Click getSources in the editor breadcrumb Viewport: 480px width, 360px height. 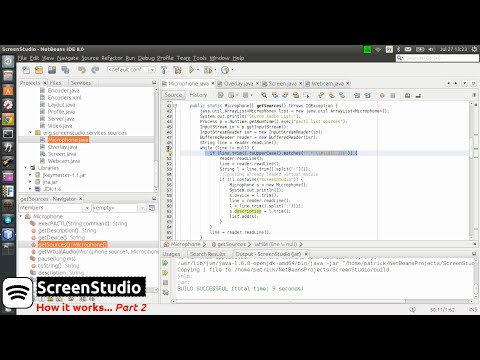coord(231,244)
